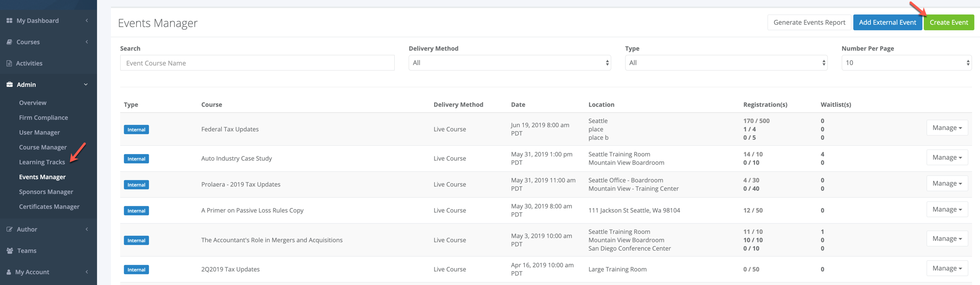Open Learning Tracks page

42,162
